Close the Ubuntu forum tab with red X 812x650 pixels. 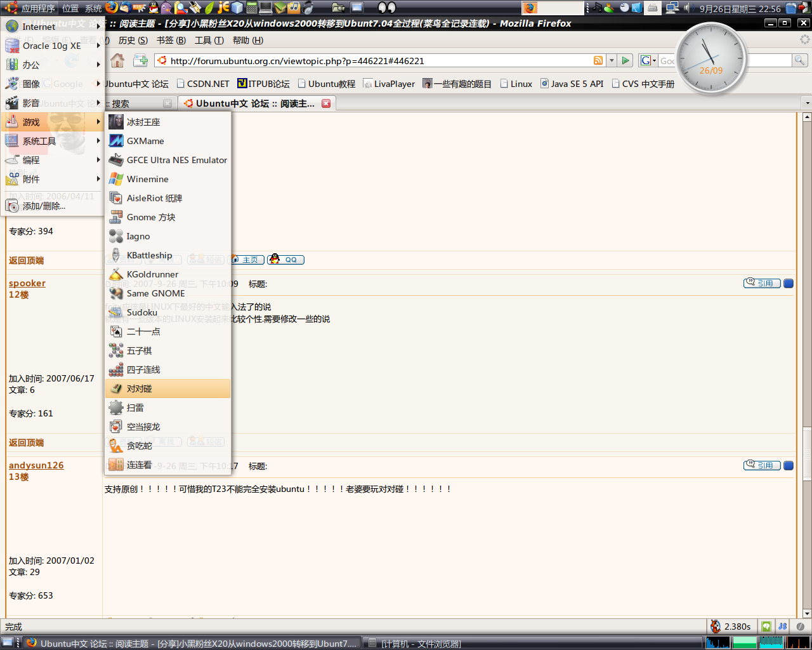point(326,103)
